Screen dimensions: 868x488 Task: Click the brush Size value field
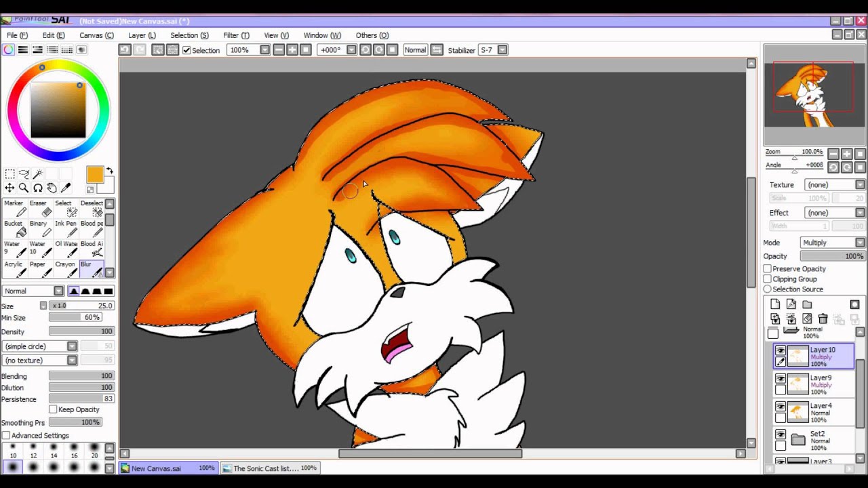point(81,306)
